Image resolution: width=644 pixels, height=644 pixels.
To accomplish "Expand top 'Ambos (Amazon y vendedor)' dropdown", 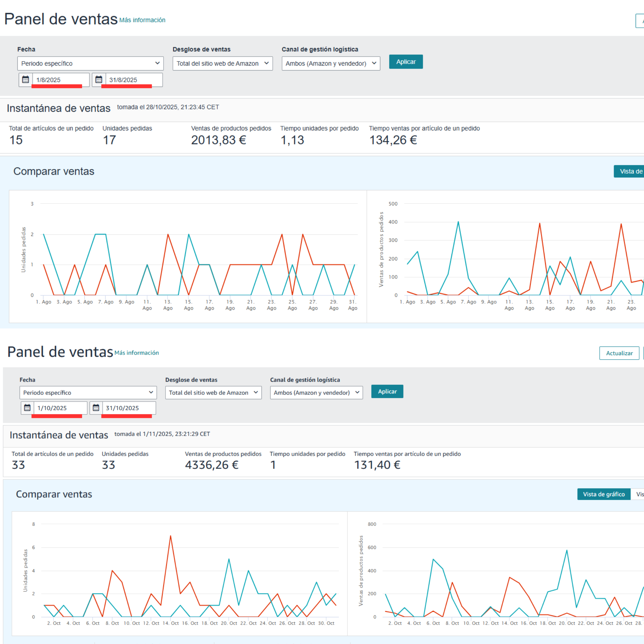I will point(331,63).
